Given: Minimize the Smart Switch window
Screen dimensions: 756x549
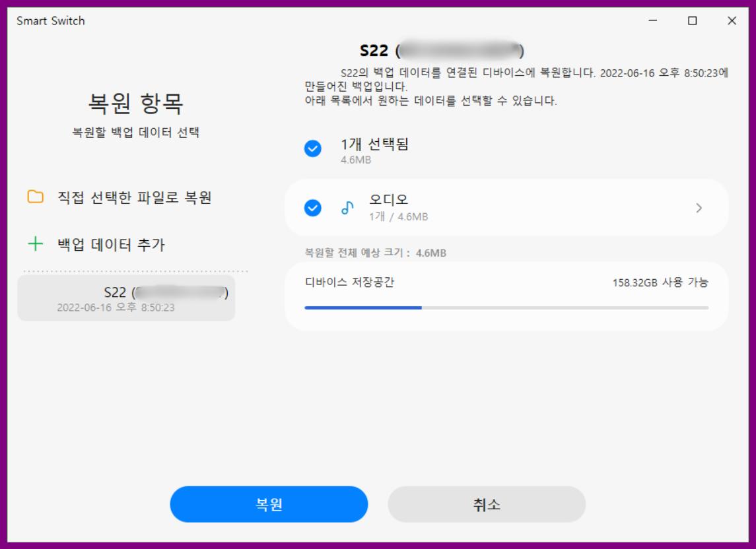Looking at the screenshot, I should pyautogui.click(x=653, y=20).
